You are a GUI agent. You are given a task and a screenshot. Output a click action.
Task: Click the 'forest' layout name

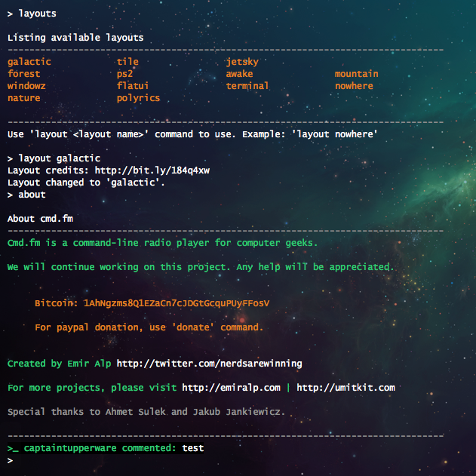(x=23, y=74)
